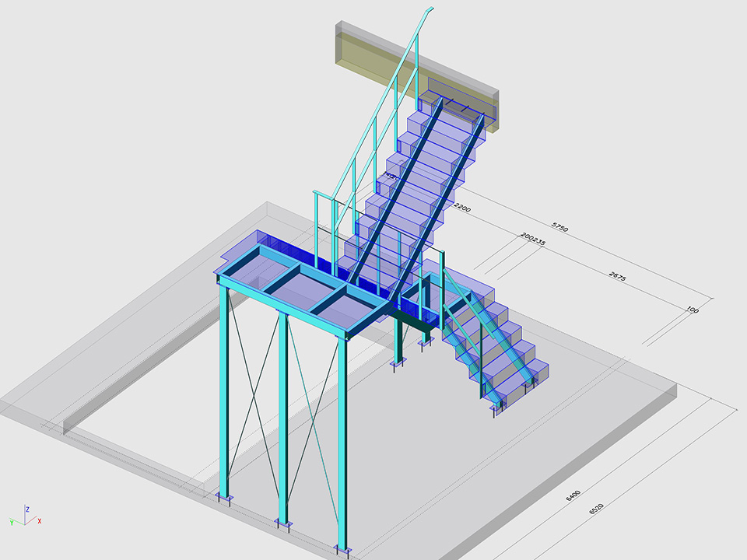This screenshot has height=560, width=747.
Task: Click the short column under landing
Action: click(x=398, y=342)
